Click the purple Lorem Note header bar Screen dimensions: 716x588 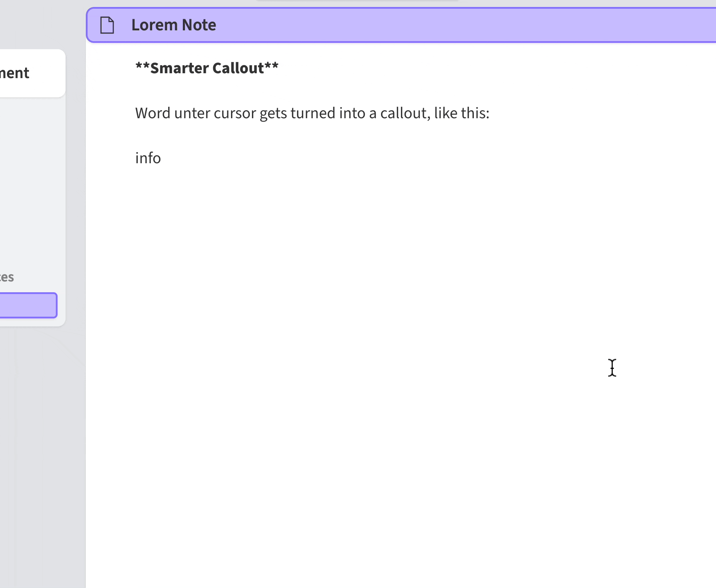click(x=419, y=25)
